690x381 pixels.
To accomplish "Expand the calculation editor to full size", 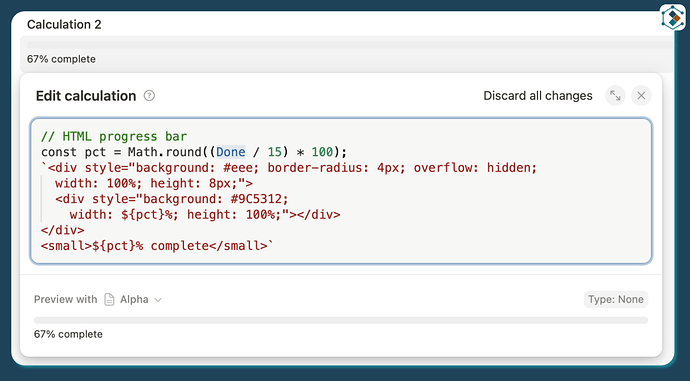I will (x=615, y=95).
